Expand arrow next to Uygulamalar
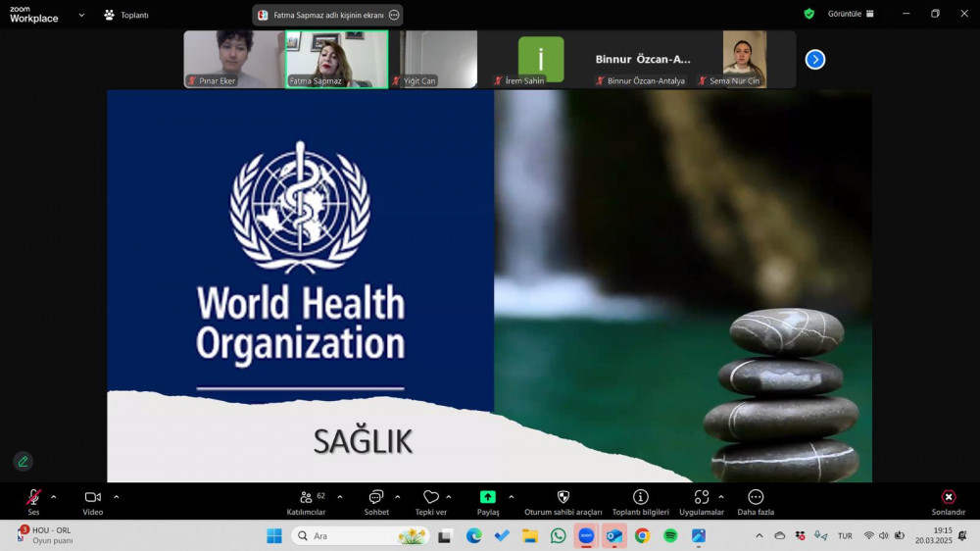The width and height of the screenshot is (980, 551). (x=721, y=497)
